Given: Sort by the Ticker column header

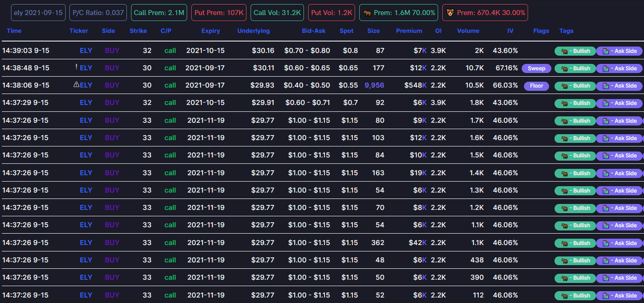Looking at the screenshot, I should click(79, 31).
